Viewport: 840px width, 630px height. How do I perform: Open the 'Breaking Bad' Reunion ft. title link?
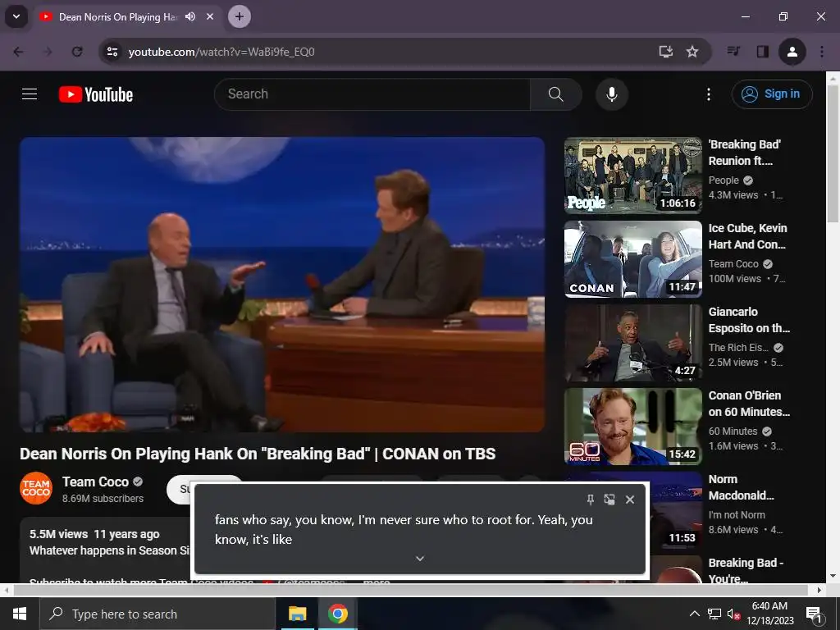click(x=745, y=153)
